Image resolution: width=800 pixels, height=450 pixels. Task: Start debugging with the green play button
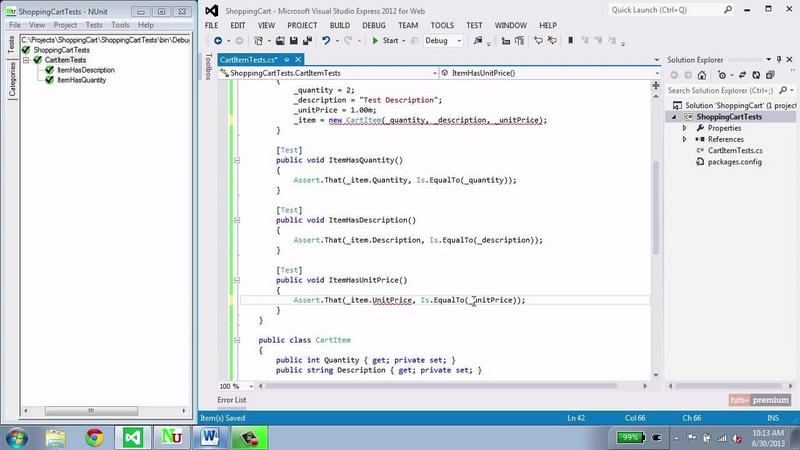[x=375, y=40]
